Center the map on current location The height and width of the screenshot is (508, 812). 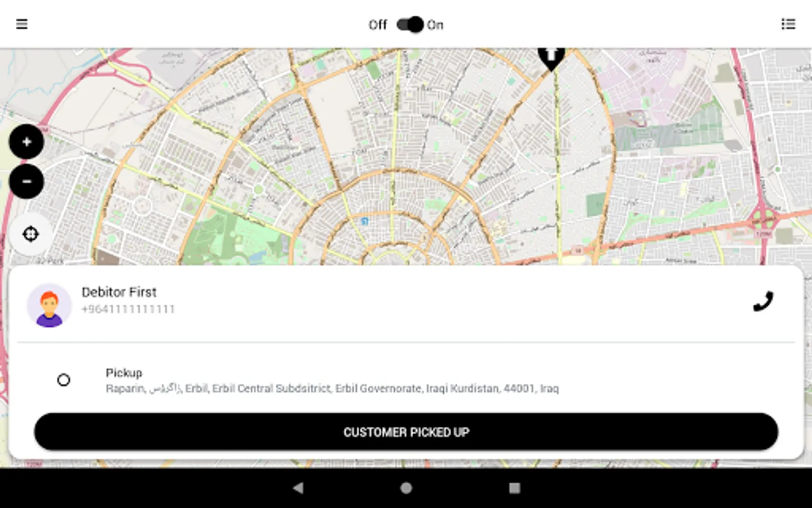[30, 234]
